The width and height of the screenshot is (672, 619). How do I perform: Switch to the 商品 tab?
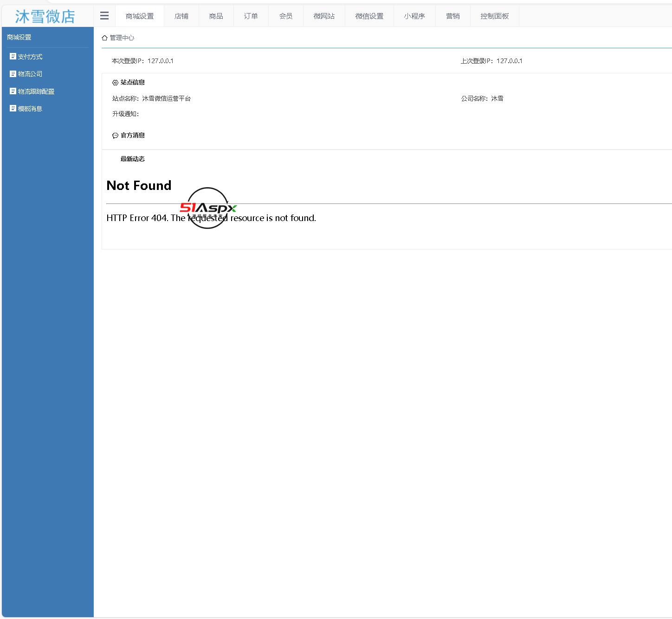pos(216,16)
